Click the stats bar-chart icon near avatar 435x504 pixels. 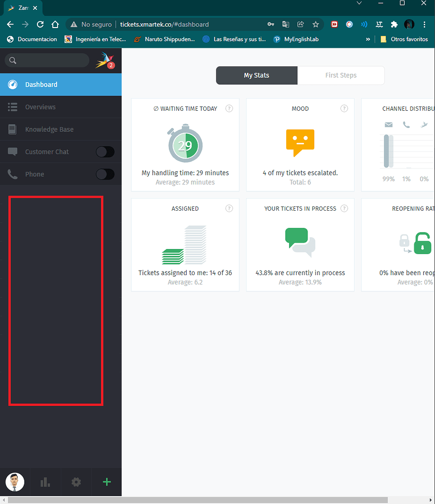[45, 482]
